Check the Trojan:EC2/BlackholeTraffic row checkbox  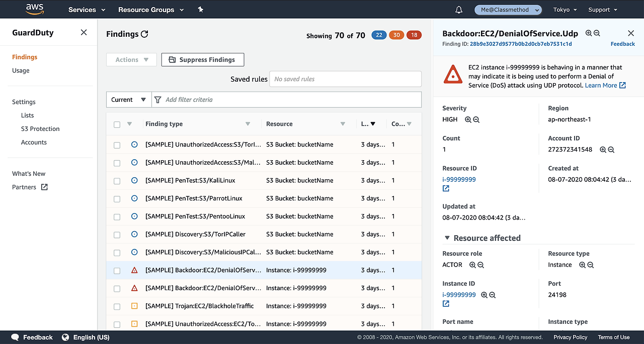[x=117, y=307]
